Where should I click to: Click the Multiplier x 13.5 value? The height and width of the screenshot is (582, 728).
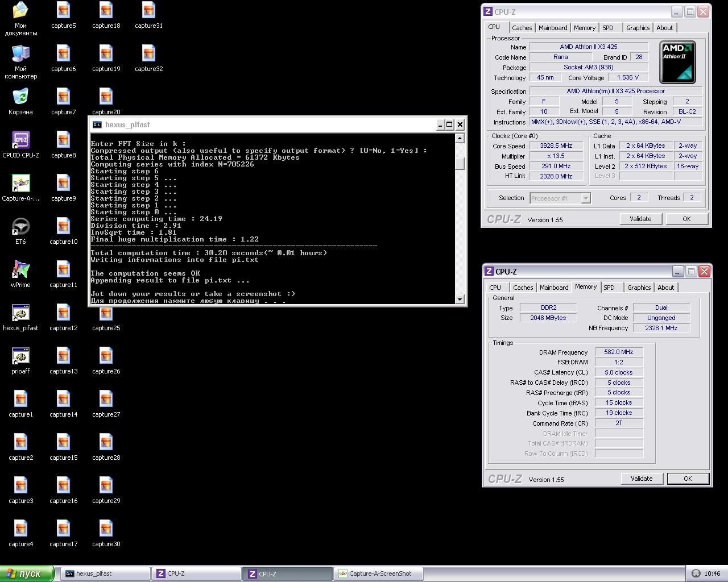[556, 156]
